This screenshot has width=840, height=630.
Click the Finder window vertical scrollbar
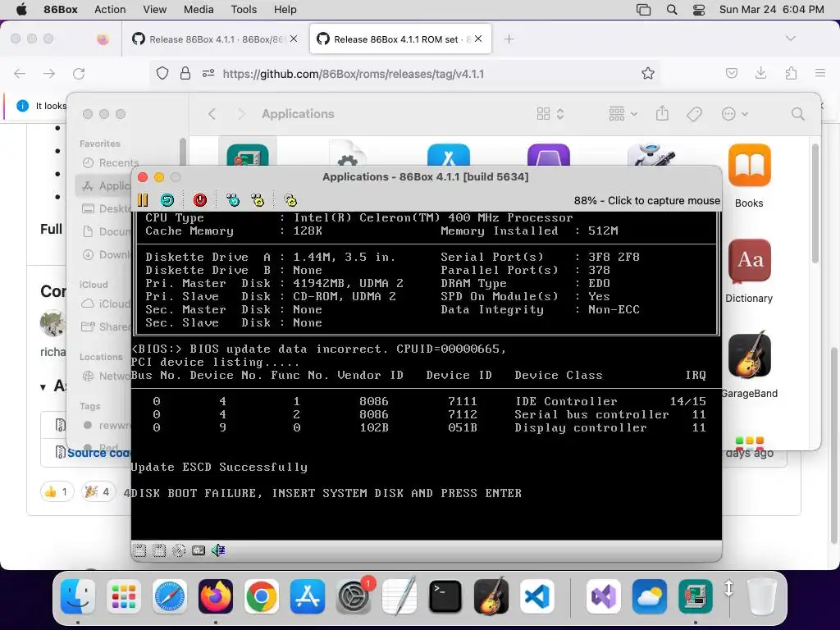tap(815, 203)
